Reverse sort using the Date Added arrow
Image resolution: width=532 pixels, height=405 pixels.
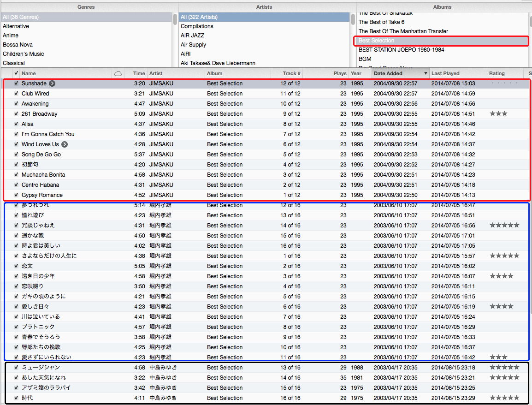tap(425, 73)
